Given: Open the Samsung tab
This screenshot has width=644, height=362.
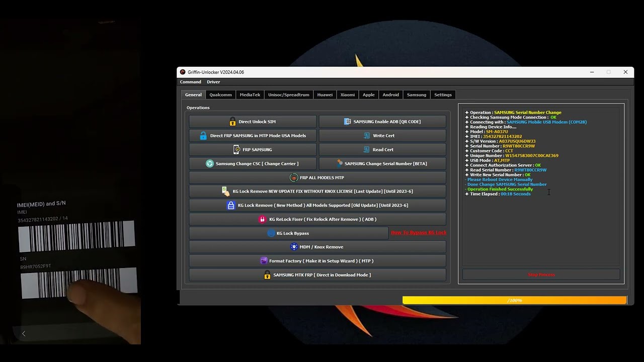Looking at the screenshot, I should 417,95.
